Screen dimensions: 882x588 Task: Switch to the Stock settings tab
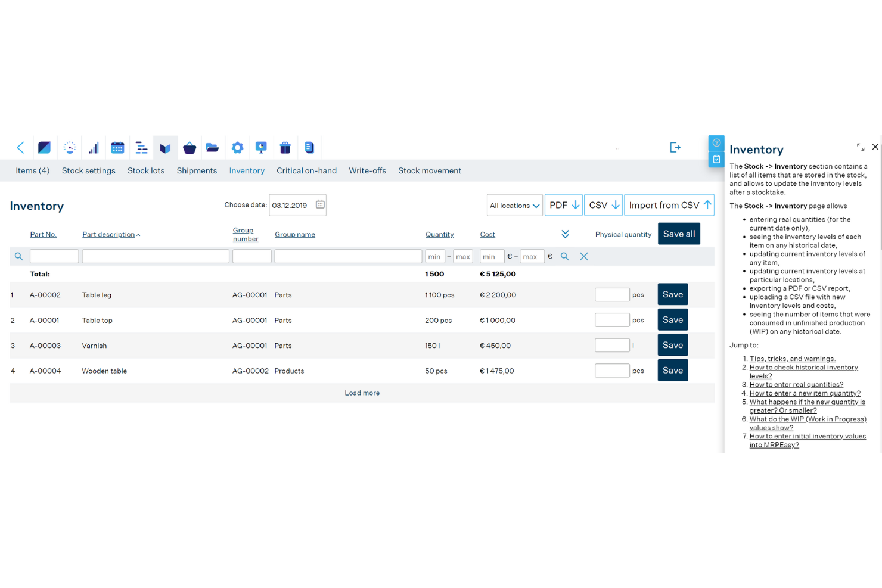[88, 171]
